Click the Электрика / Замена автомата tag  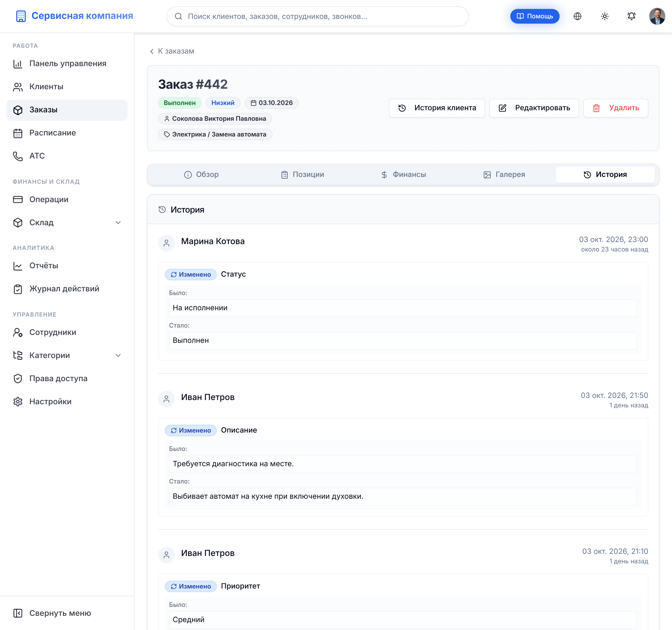point(215,134)
